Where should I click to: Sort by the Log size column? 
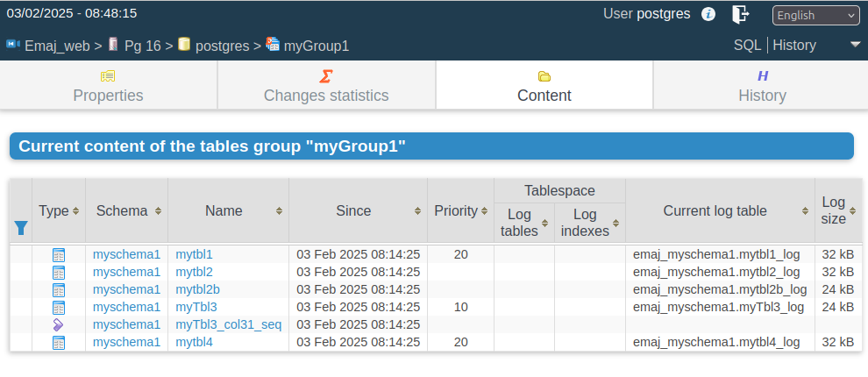(852, 211)
